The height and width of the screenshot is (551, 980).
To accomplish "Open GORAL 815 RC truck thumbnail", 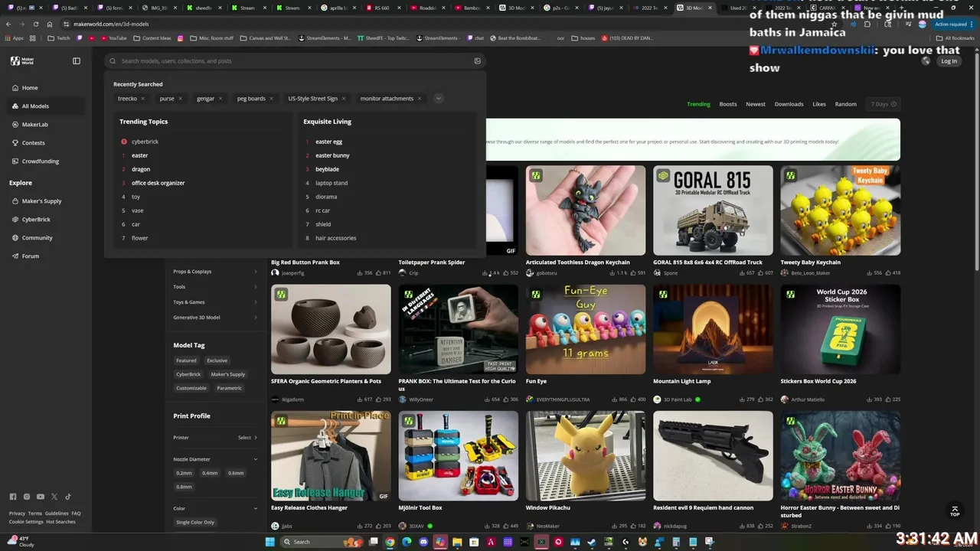I will click(713, 210).
